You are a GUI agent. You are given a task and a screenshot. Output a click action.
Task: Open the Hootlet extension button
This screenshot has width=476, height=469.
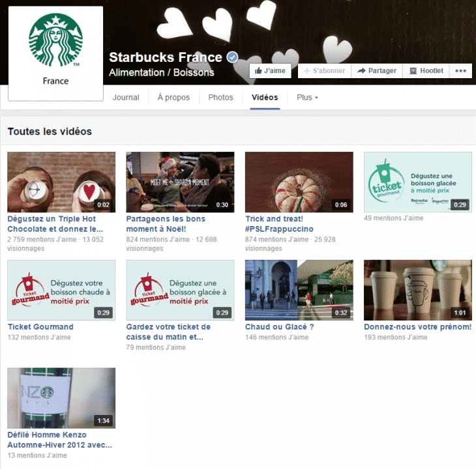(x=426, y=70)
